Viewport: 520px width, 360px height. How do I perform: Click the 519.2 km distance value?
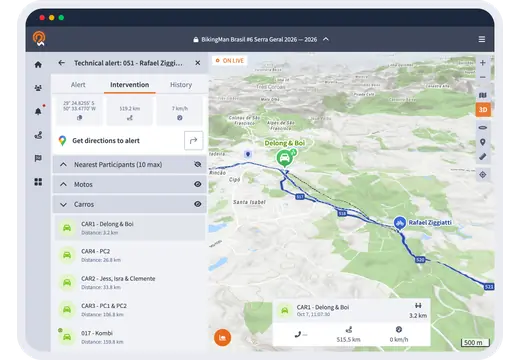130,109
